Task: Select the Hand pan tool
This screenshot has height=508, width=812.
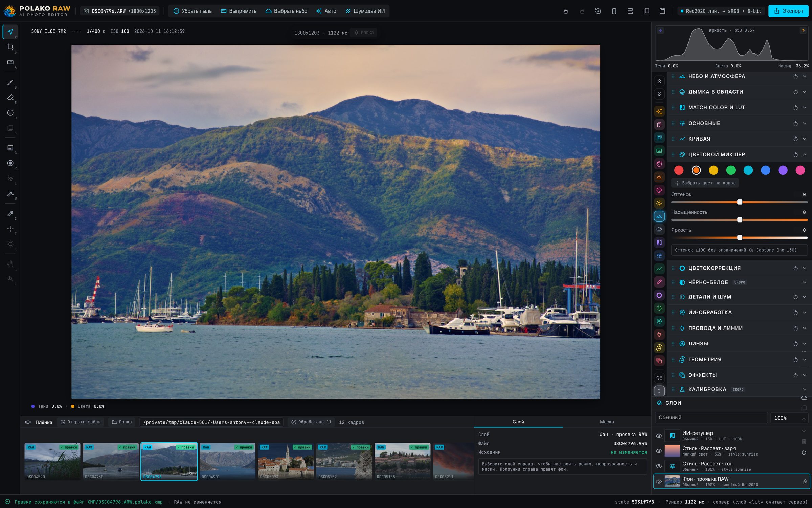Action: coord(10,264)
